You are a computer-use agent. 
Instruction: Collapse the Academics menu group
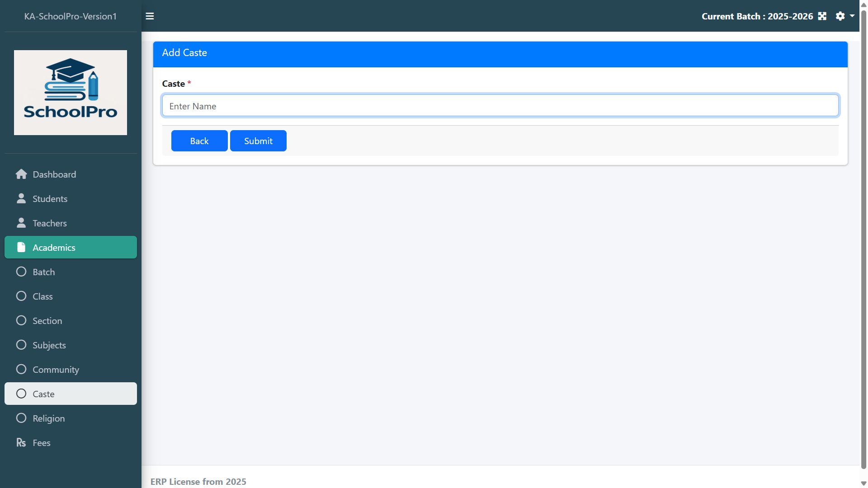(71, 248)
